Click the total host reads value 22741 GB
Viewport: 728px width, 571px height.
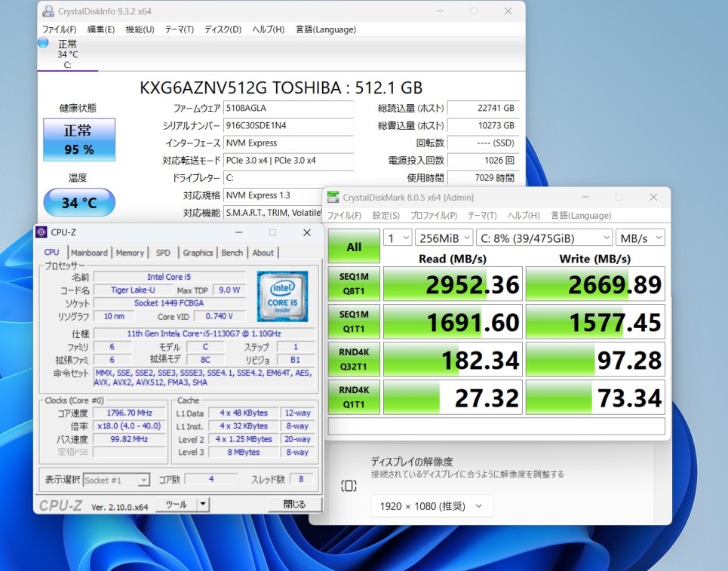point(483,108)
